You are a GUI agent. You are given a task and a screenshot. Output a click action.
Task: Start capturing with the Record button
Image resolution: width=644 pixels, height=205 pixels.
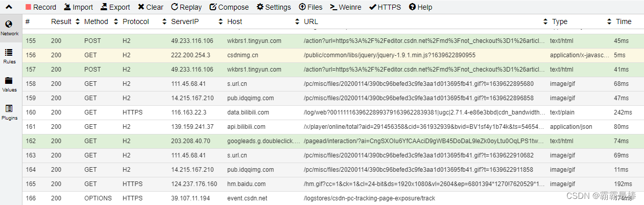click(x=41, y=7)
